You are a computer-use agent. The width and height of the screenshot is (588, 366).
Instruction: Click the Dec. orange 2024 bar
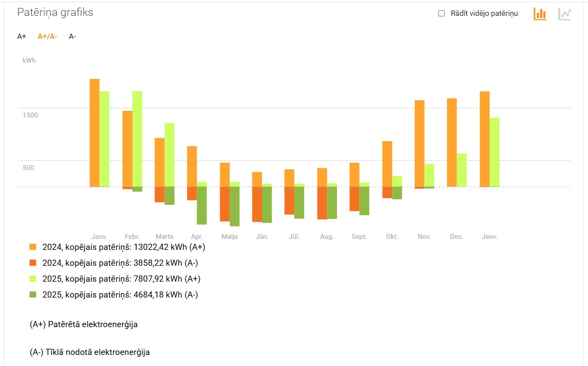(452, 142)
